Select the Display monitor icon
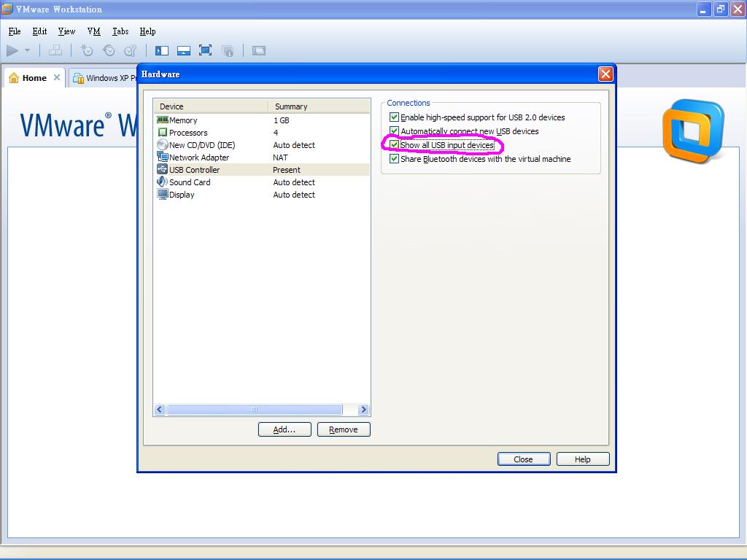Viewport: 747px width, 560px height. 163,194
